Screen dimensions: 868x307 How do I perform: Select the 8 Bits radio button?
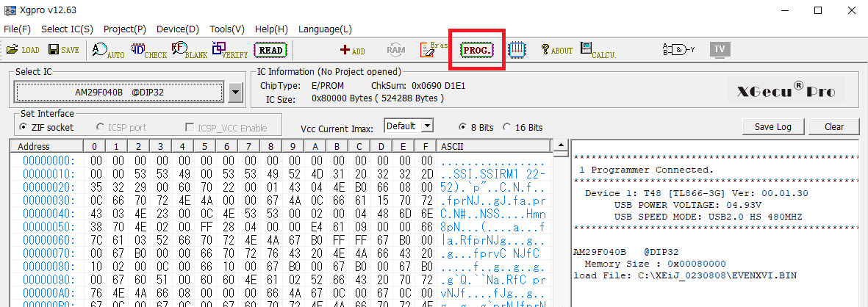(x=463, y=127)
